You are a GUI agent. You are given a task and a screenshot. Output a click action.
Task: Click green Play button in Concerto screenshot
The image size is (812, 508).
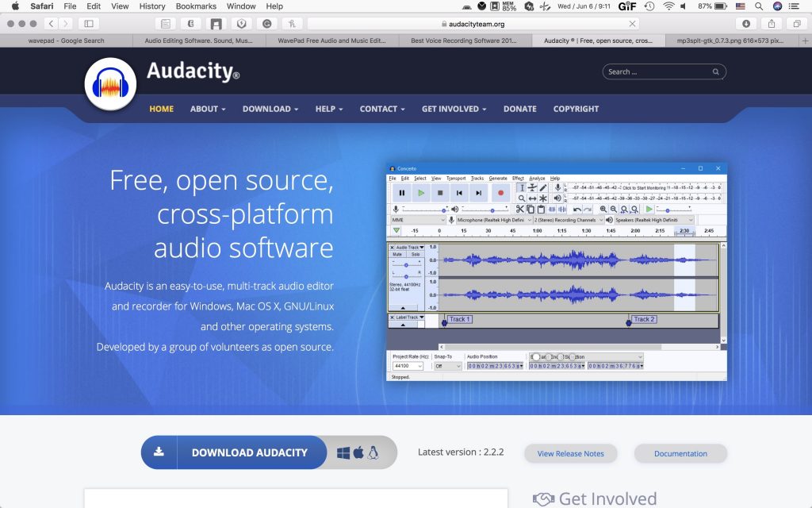[421, 193]
